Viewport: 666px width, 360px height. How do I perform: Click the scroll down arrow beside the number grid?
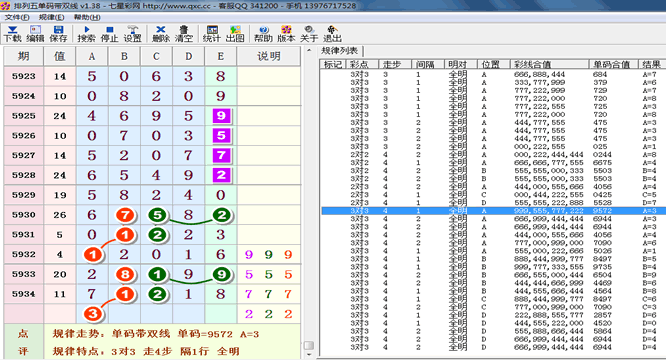point(309,354)
